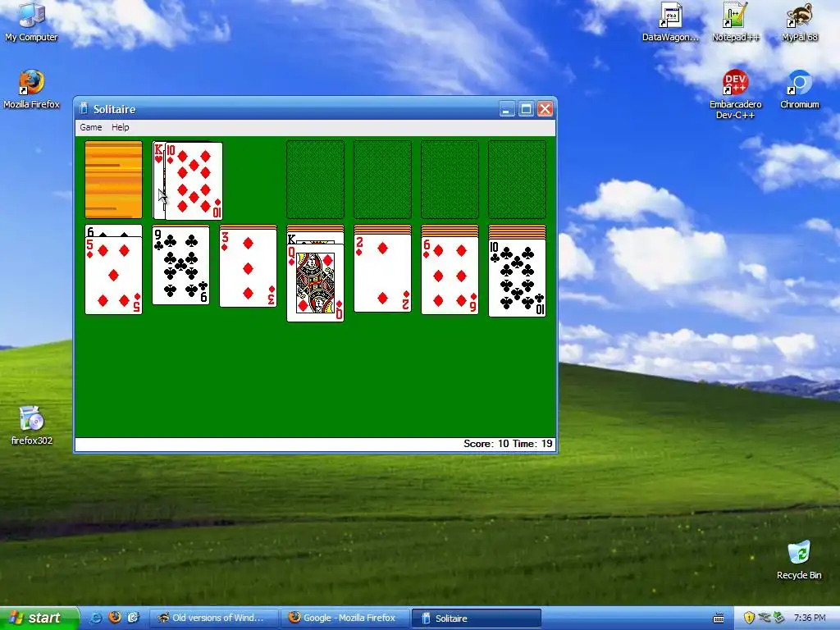Image resolution: width=840 pixels, height=630 pixels.
Task: Select the 3 of diamonds card
Action: [248, 268]
